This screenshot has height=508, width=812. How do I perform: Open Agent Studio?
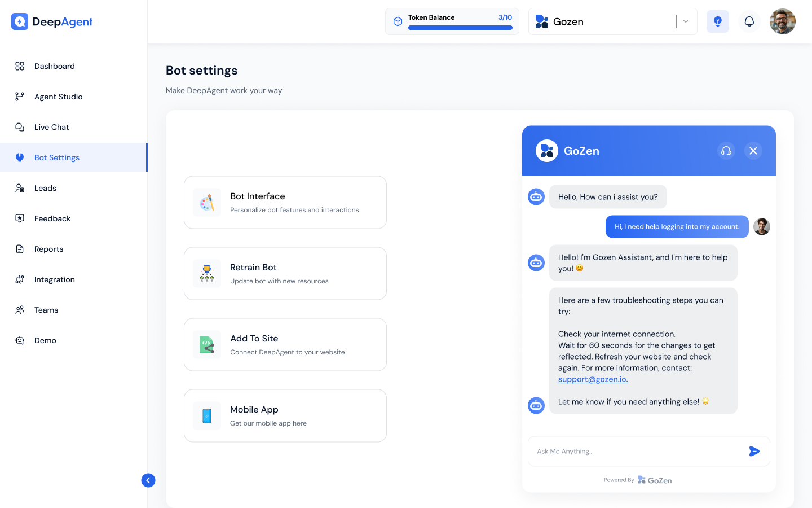tap(73, 97)
